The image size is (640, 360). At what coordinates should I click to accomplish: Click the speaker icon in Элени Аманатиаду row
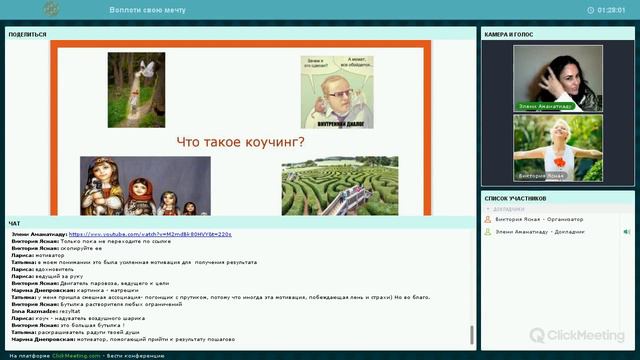[627, 232]
